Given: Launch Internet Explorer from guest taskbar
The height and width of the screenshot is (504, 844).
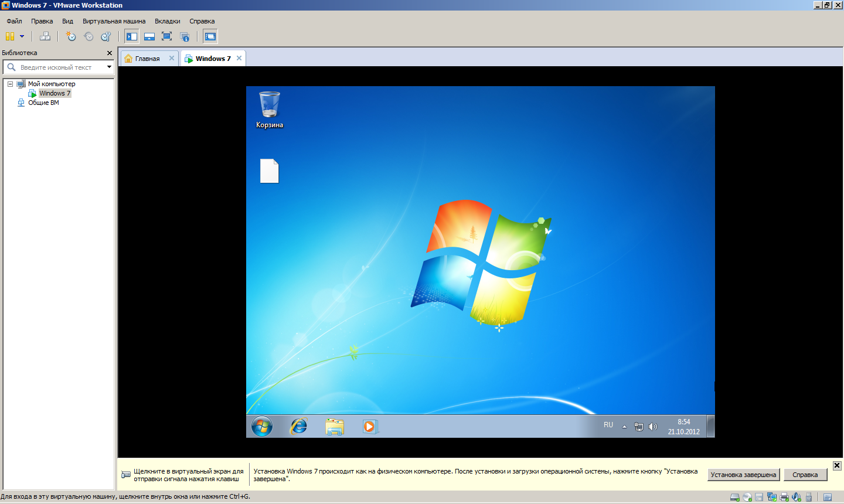Looking at the screenshot, I should (x=299, y=427).
